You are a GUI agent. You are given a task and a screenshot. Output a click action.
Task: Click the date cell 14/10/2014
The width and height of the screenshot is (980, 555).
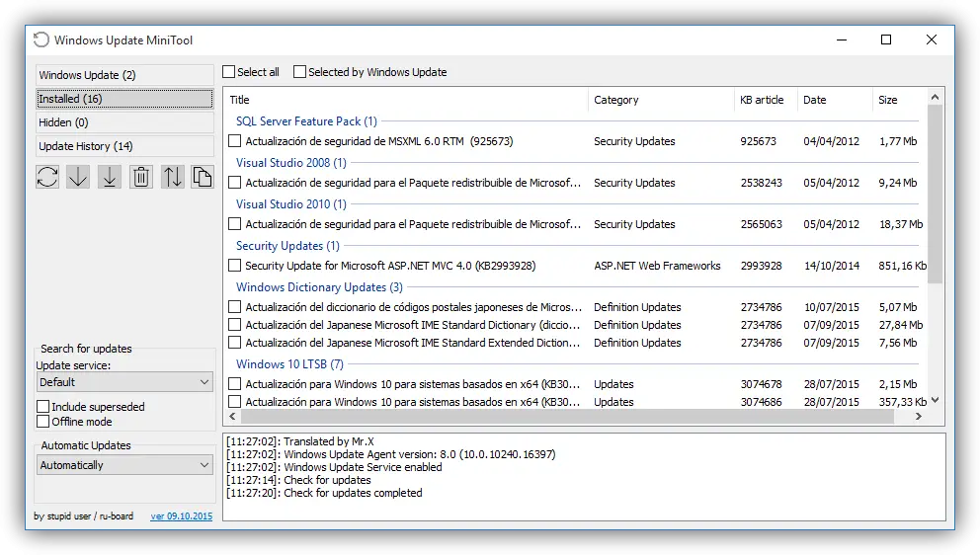point(831,266)
